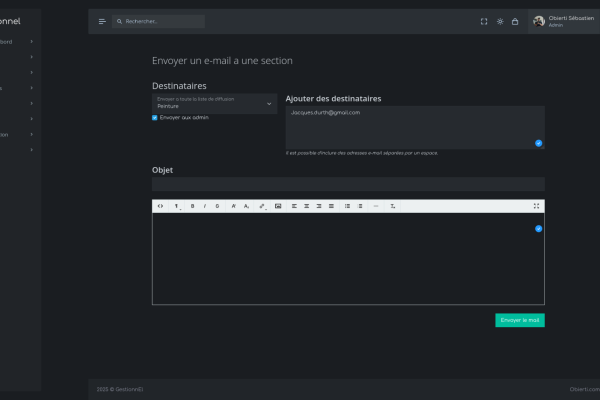Open the Obierti.com footer link
The image size is (600, 400).
[x=584, y=388]
